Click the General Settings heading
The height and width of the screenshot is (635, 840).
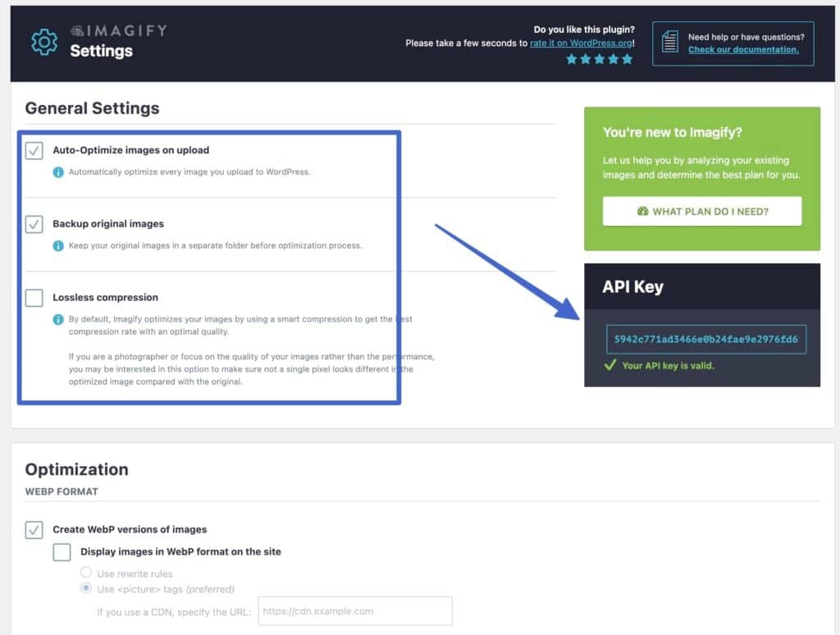pyautogui.click(x=92, y=107)
